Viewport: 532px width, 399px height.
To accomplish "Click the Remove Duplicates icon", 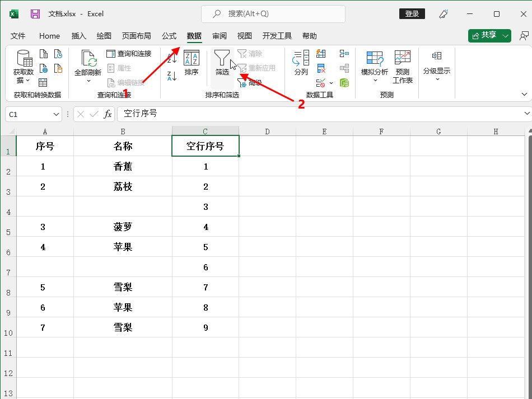I will [321, 68].
